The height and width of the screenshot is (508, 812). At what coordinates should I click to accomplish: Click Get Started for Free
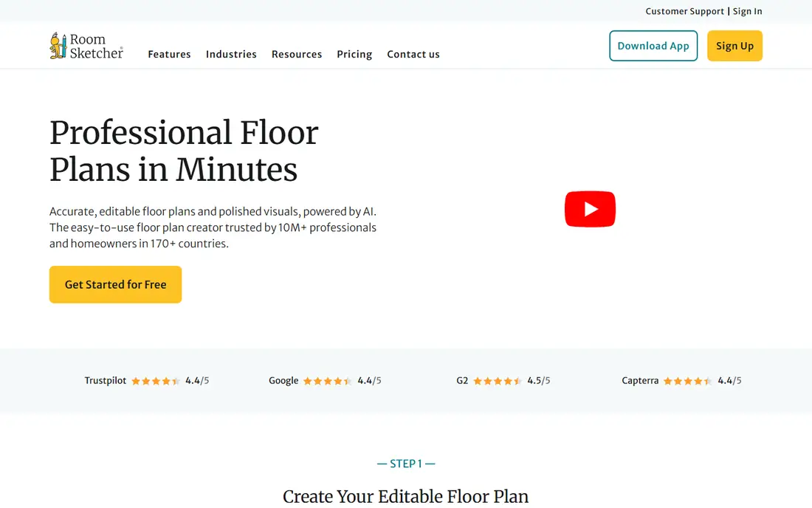115,284
